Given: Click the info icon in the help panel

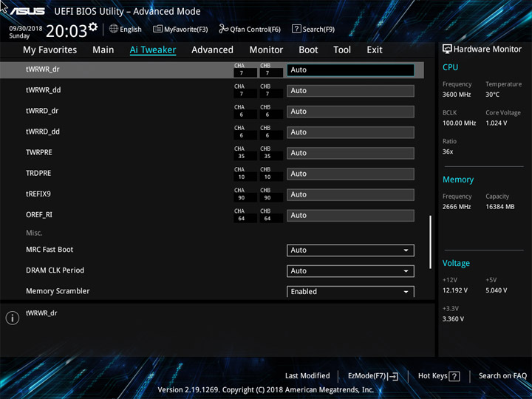Looking at the screenshot, I should [13, 318].
